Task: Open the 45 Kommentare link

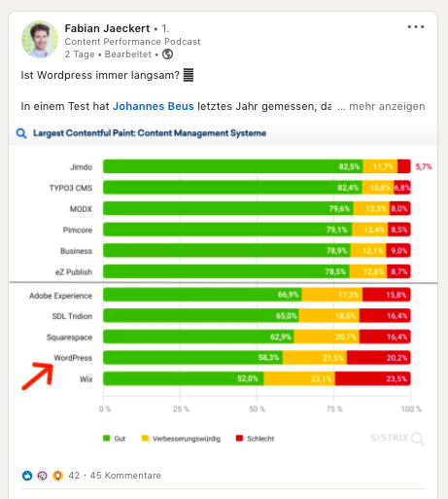Action: (125, 476)
